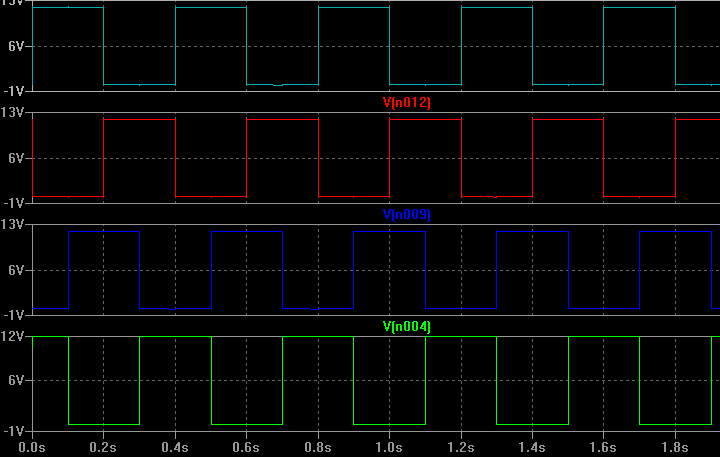Image resolution: width=720 pixels, height=457 pixels.
Task: Click the 6V axis label in V(n009) pane
Action: click(16, 270)
